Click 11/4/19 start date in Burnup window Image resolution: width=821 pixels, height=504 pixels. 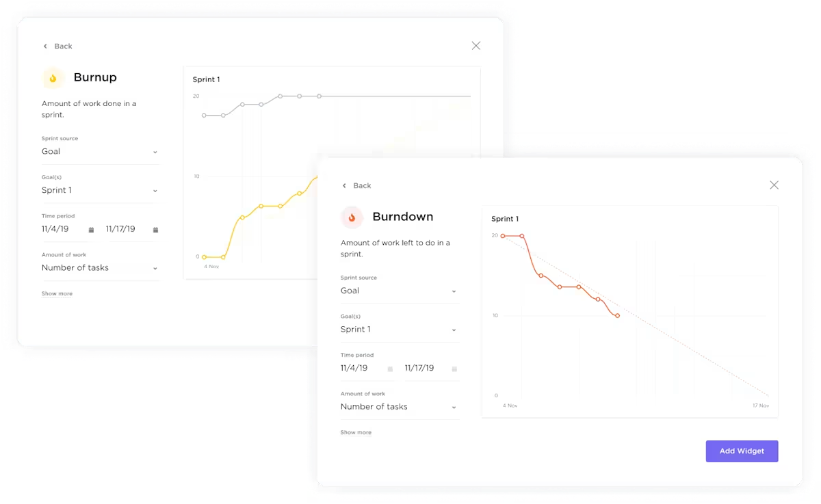pyautogui.click(x=55, y=229)
